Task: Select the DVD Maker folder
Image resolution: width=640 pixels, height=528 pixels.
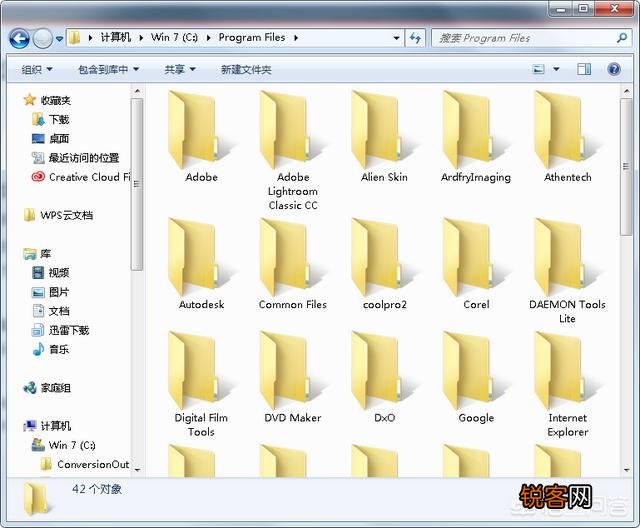Action: 293,377
